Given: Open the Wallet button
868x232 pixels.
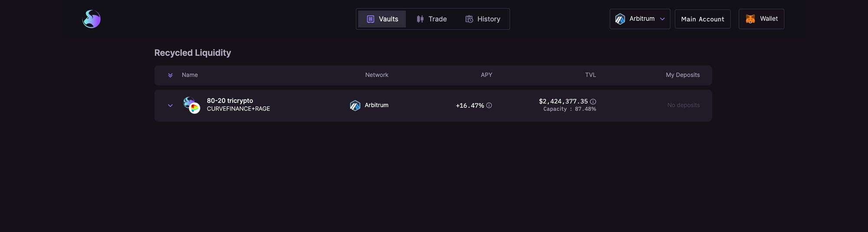Looking at the screenshot, I should click(x=761, y=19).
